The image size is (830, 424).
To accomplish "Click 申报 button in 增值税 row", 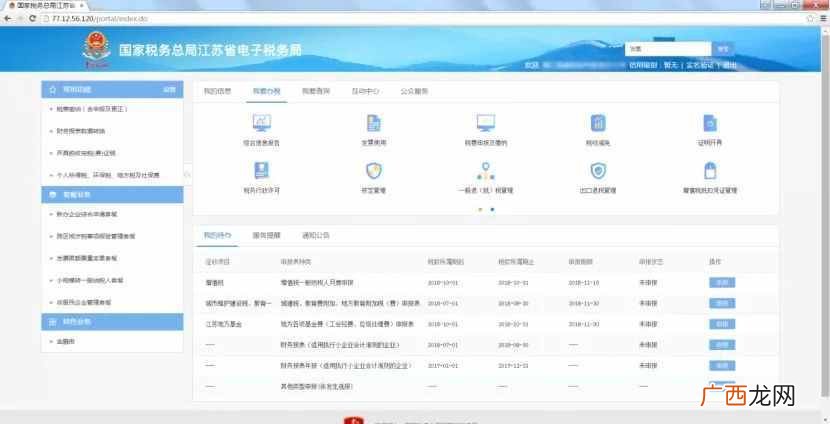I will (722, 283).
